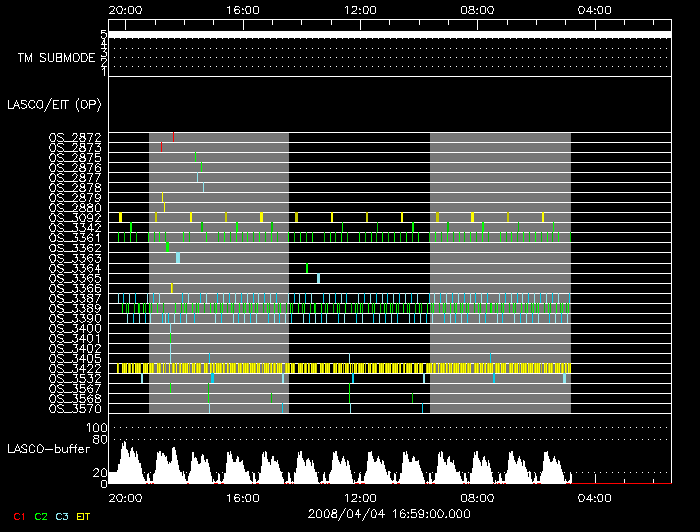The image size is (700, 532).
Task: Select the OS_2872 row label
Action: click(75, 137)
